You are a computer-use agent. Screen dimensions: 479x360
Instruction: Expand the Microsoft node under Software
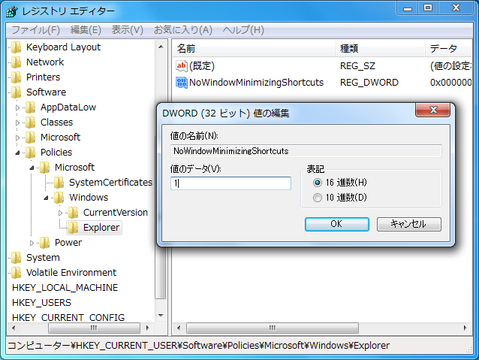[x=18, y=138]
